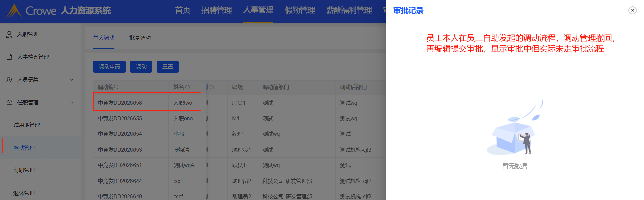Click the 入职管理 person icon
The image size is (644, 200).
point(9,34)
